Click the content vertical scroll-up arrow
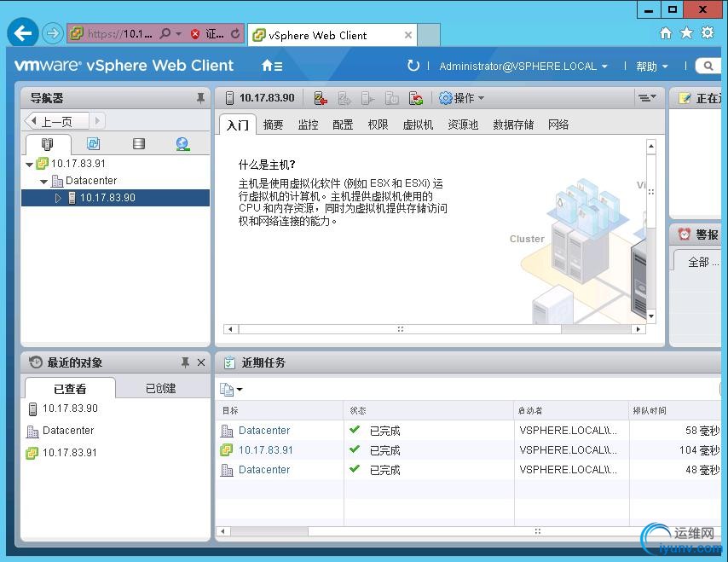This screenshot has height=562, width=728. (x=651, y=147)
